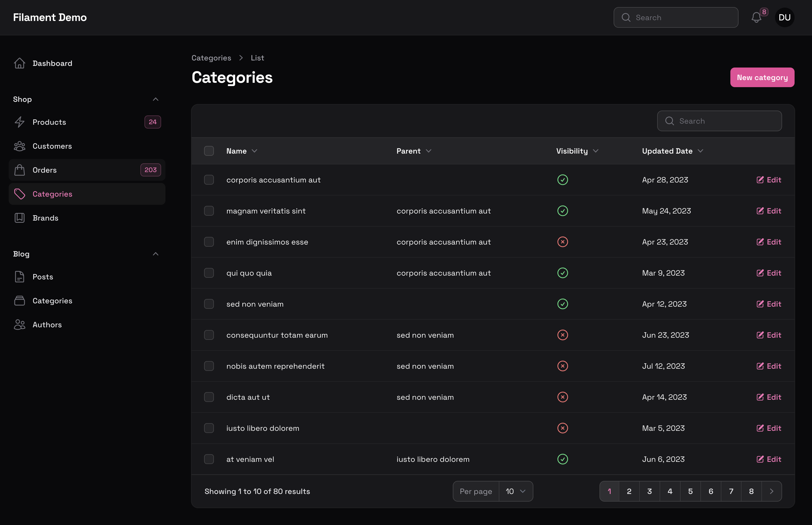Go to pagination page 5
This screenshot has width=812, height=525.
[x=690, y=491]
